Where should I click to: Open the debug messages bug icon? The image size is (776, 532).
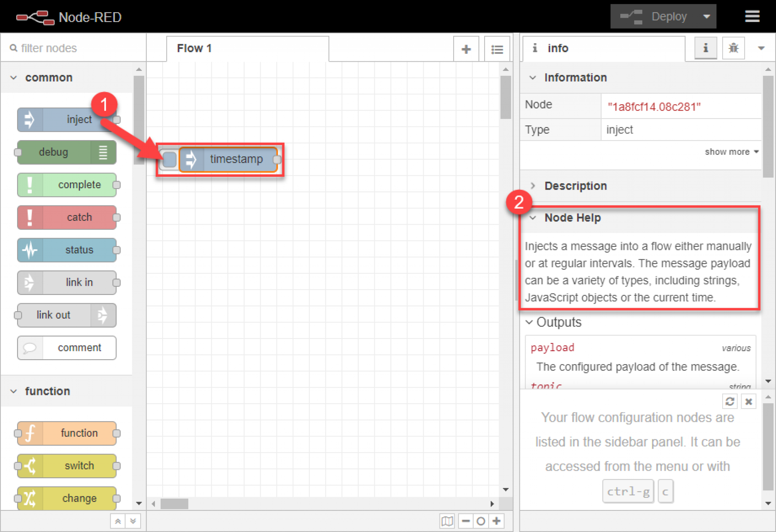(x=733, y=48)
